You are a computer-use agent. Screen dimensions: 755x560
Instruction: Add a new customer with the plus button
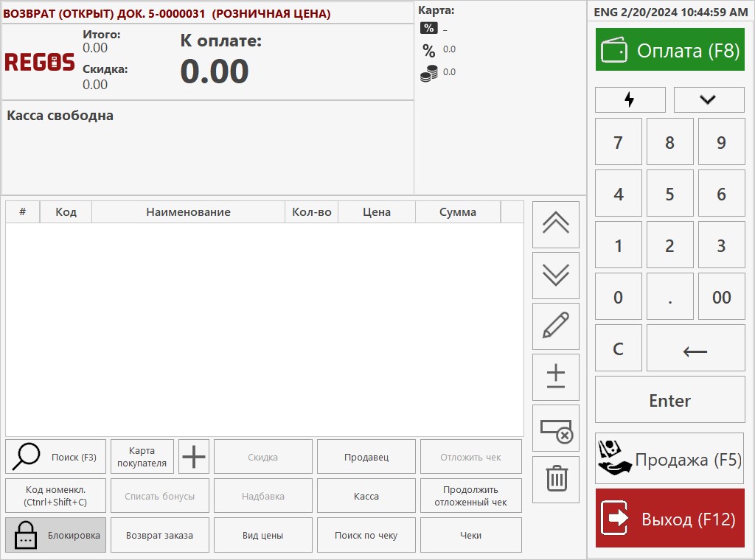click(x=194, y=457)
